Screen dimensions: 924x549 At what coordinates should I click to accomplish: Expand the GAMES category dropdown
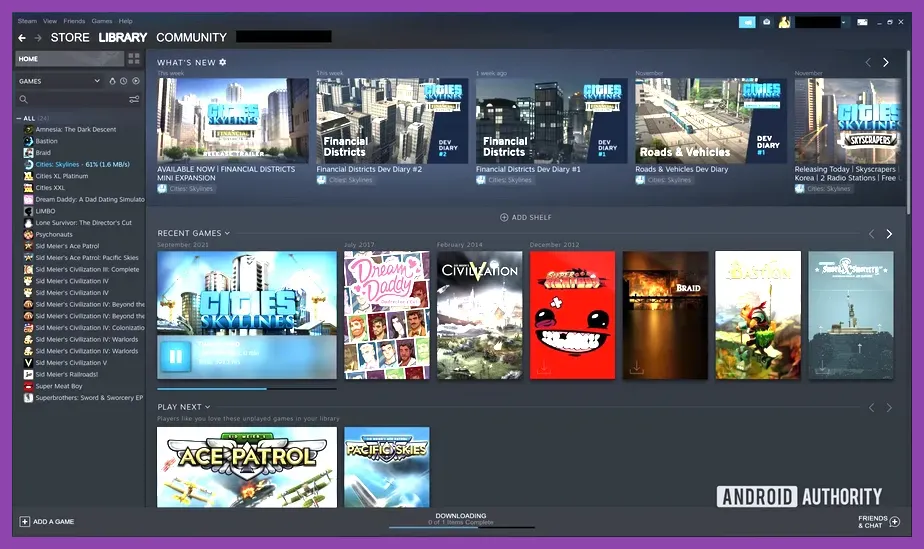pos(97,81)
